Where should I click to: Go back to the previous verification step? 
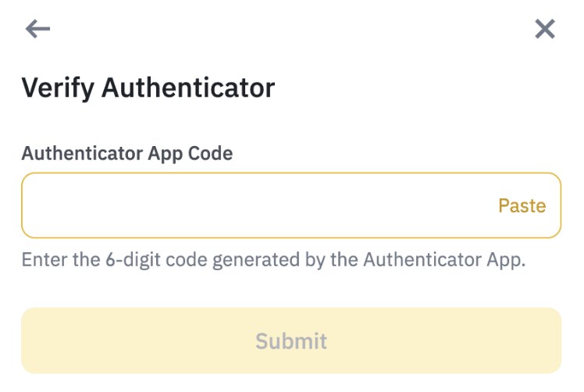tap(37, 30)
